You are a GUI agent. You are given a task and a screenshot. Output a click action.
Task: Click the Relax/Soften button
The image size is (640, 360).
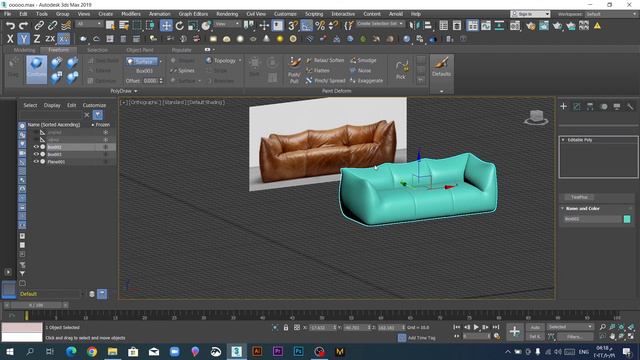click(x=325, y=60)
